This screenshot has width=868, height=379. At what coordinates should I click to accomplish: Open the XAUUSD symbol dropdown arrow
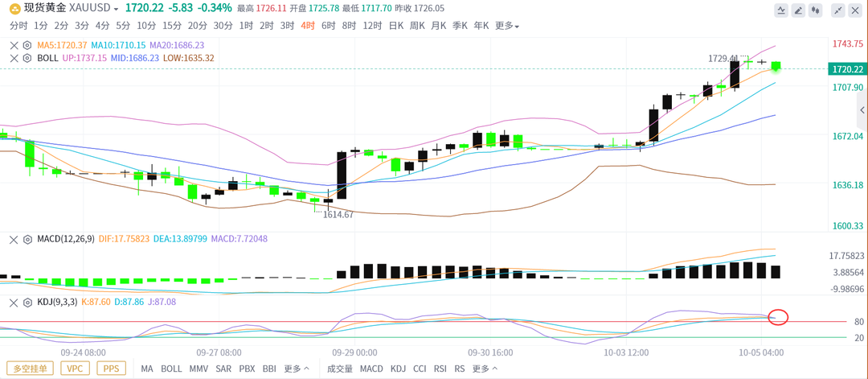tap(116, 10)
